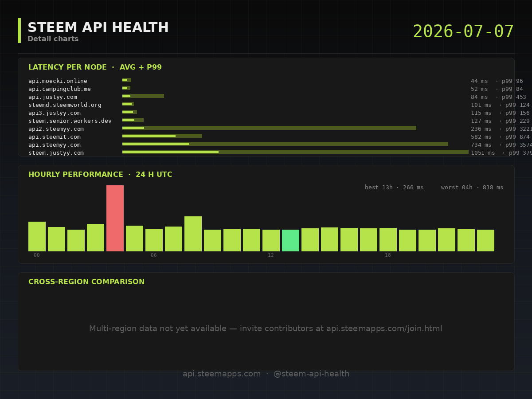Select the api.steemit.com node label
Screen dimensions: 532x399
click(x=54, y=137)
